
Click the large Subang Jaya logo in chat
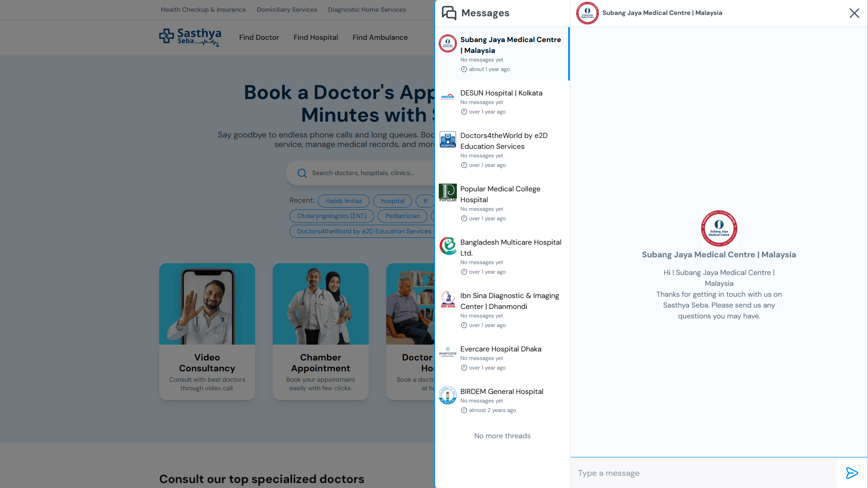click(x=719, y=228)
